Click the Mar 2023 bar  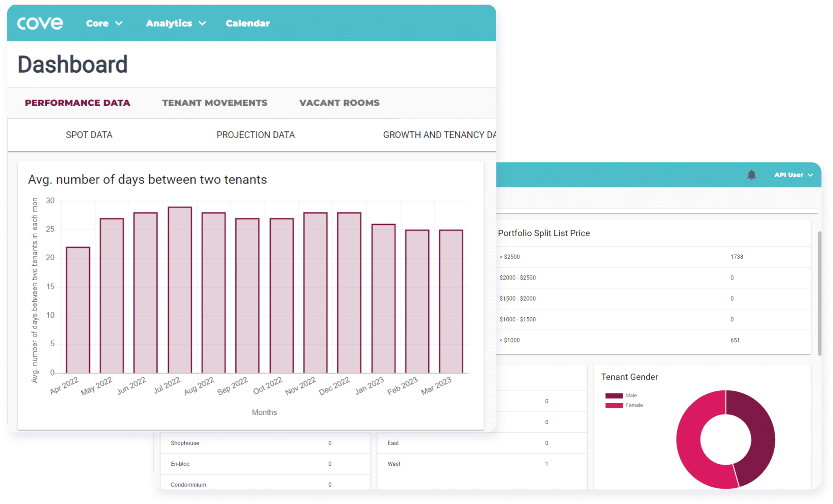coord(451,301)
